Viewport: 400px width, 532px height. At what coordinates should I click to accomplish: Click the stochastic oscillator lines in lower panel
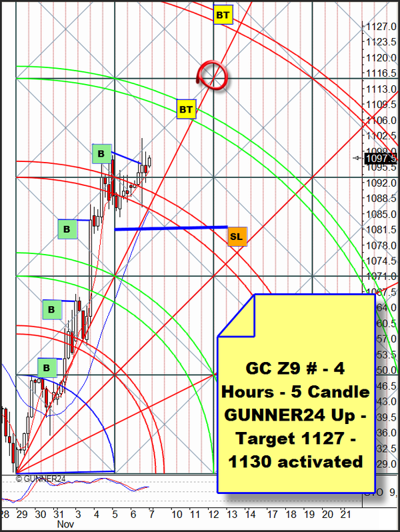[75, 489]
